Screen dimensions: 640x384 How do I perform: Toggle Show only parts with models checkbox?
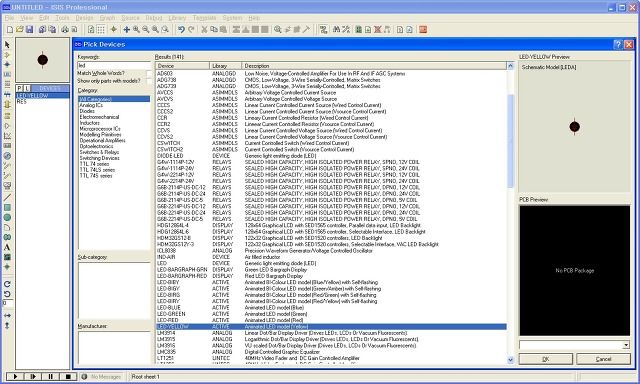(149, 81)
